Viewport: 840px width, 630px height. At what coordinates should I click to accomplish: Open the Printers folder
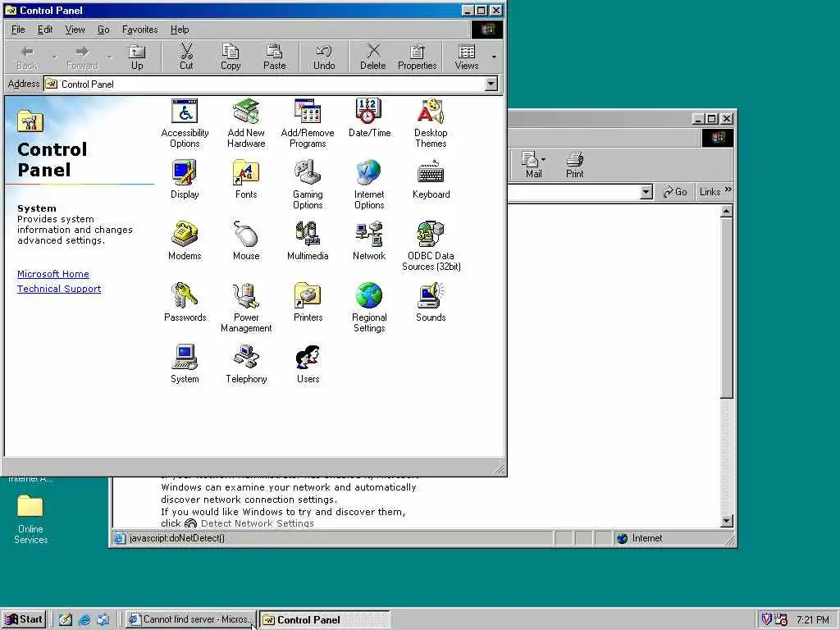click(308, 303)
